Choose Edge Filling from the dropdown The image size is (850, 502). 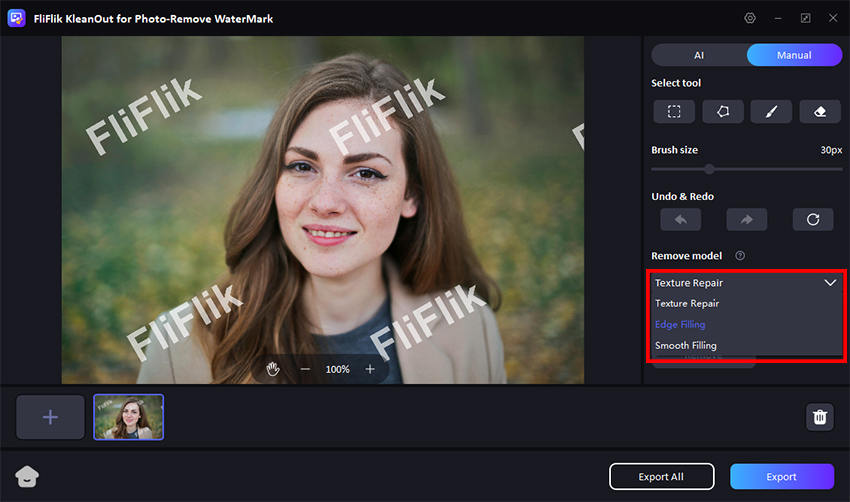pos(680,324)
